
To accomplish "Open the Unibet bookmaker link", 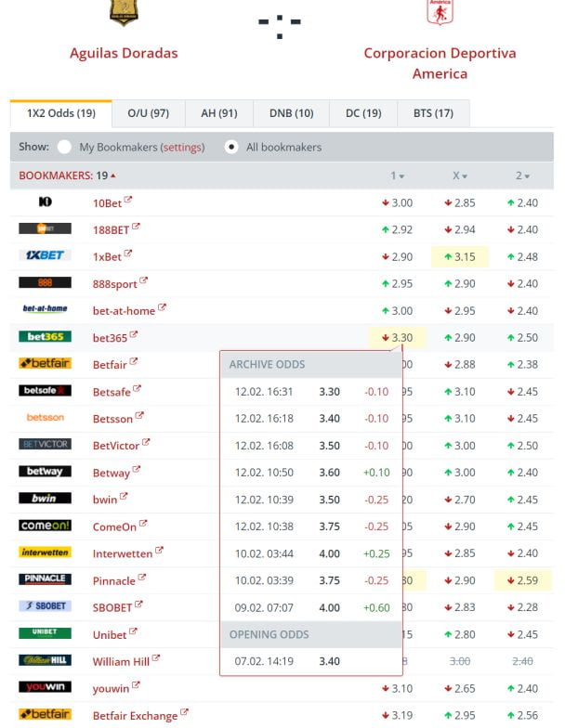I will 110,635.
